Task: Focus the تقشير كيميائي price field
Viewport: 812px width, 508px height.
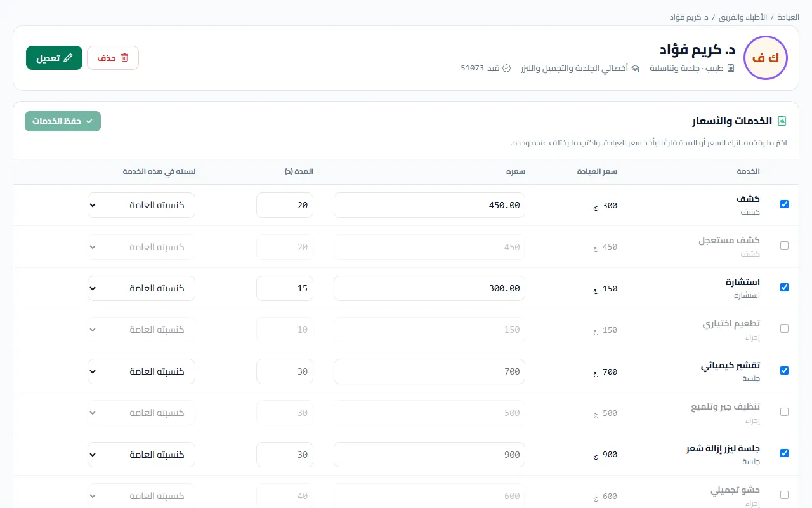Action: (x=429, y=371)
